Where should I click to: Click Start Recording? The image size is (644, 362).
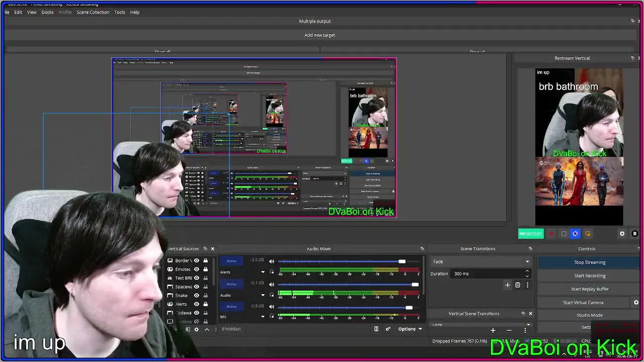tap(590, 276)
